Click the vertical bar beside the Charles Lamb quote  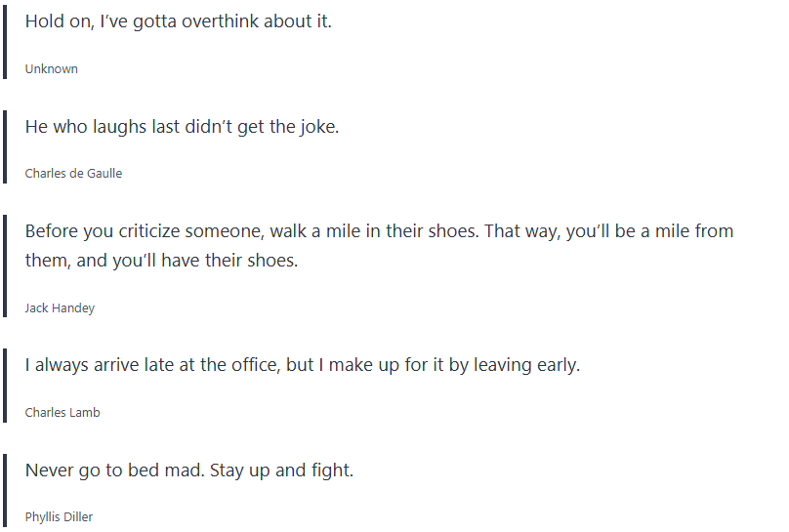point(5,387)
